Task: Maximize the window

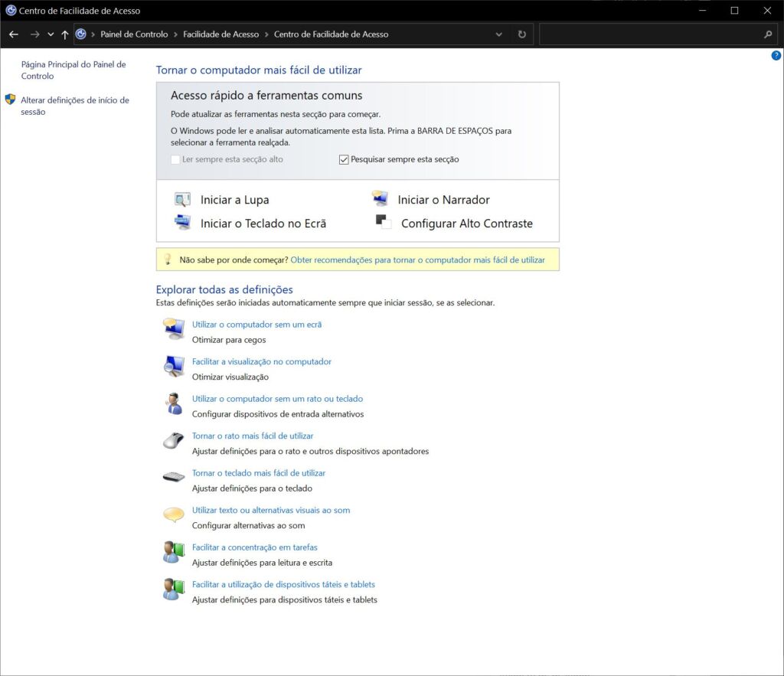Action: coord(734,11)
